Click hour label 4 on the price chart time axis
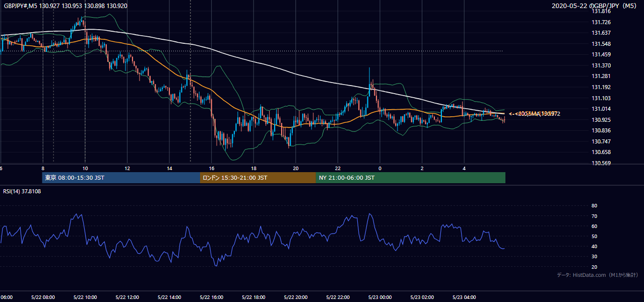 click(x=464, y=168)
